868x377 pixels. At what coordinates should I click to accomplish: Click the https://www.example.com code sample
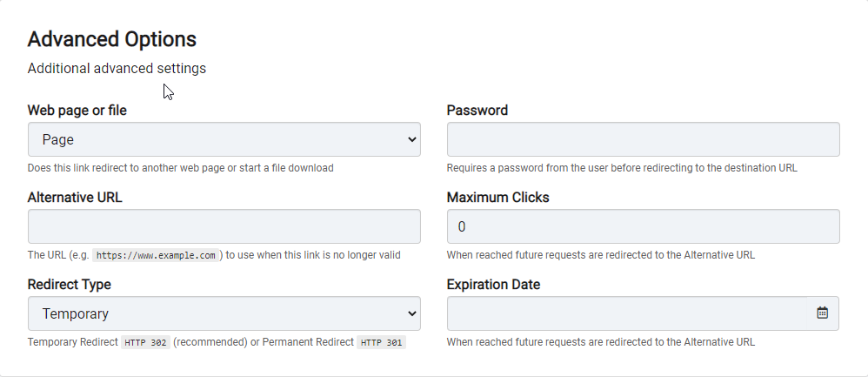tap(155, 256)
